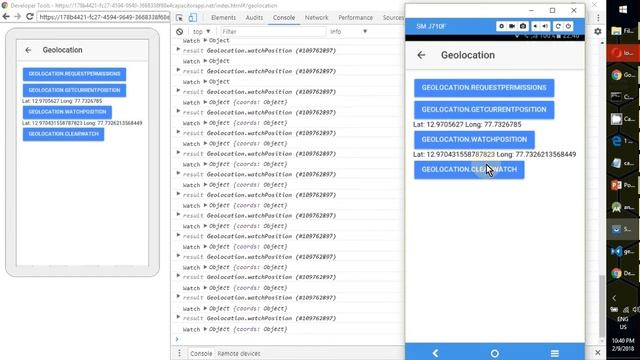Open the DevTools three-dot customize menu
640x360 pixels.
coord(598,18)
